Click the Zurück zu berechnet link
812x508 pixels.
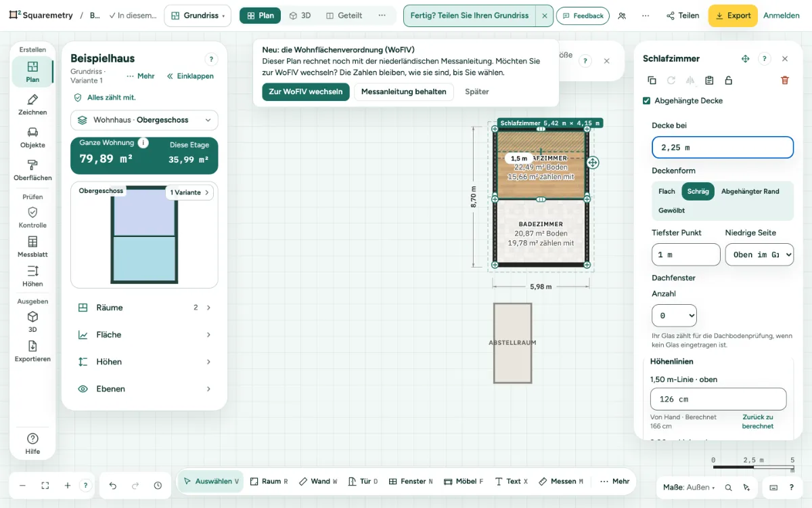click(x=758, y=422)
